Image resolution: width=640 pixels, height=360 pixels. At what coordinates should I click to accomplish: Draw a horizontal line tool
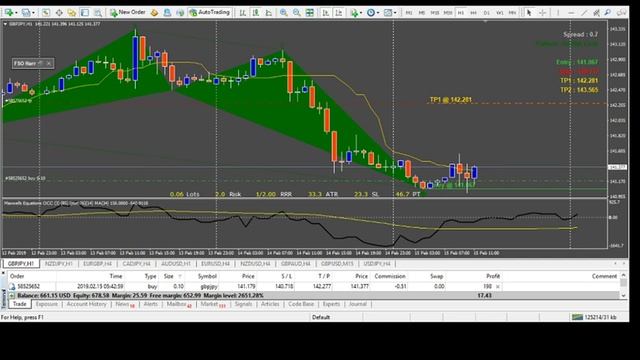(571, 13)
